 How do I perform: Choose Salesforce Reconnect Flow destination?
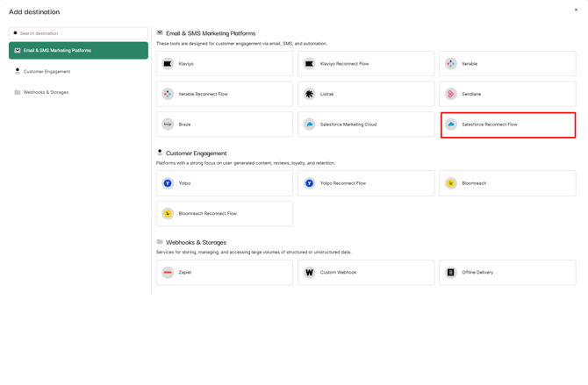click(507, 125)
